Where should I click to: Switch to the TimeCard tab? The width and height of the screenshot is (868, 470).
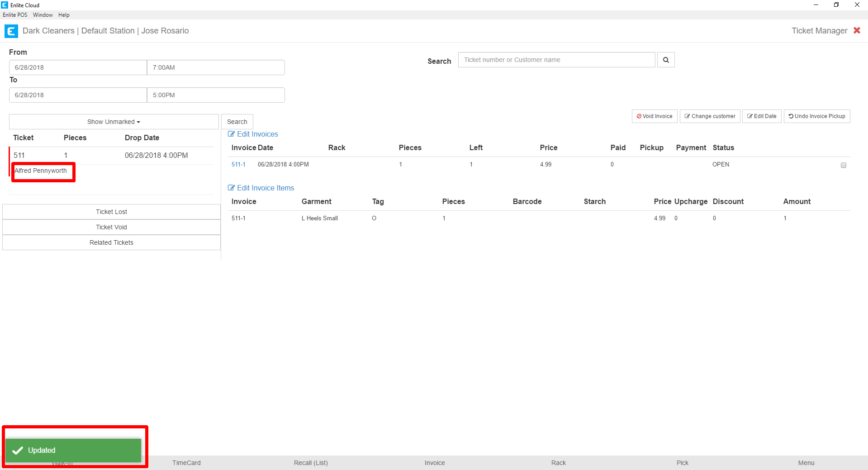pos(186,463)
